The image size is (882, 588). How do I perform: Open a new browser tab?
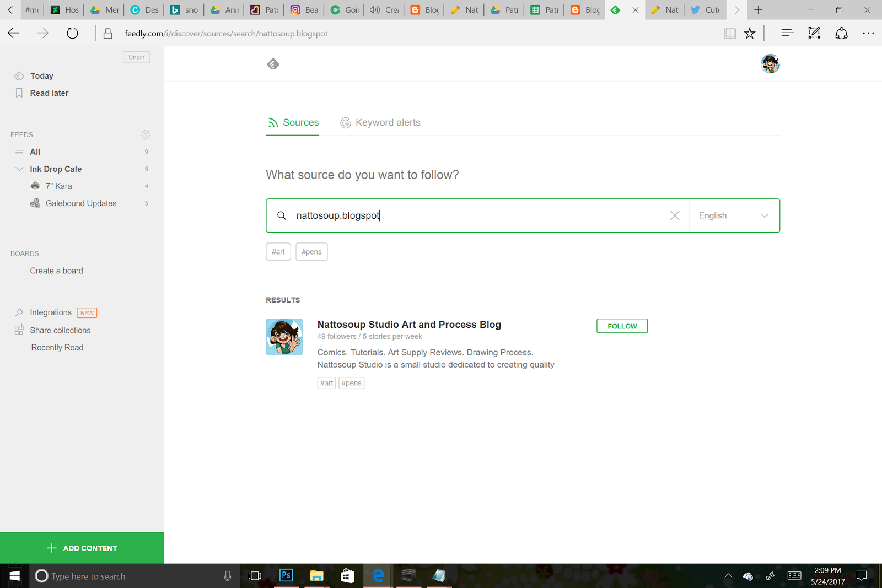pos(759,10)
